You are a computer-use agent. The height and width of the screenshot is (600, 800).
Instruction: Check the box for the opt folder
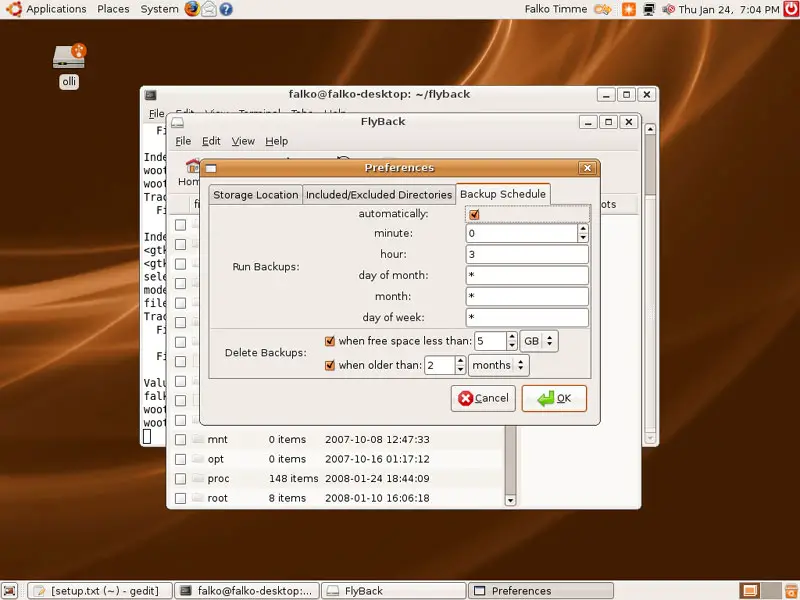click(180, 459)
